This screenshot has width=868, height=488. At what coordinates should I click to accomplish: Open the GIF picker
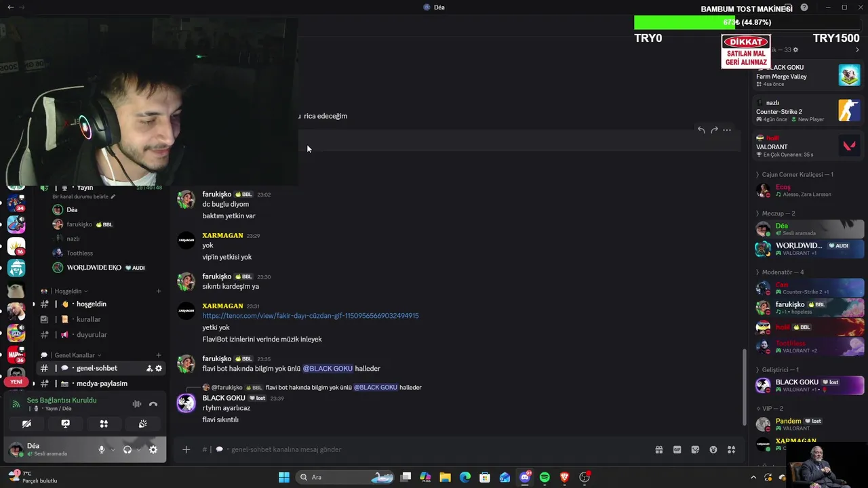click(x=677, y=449)
